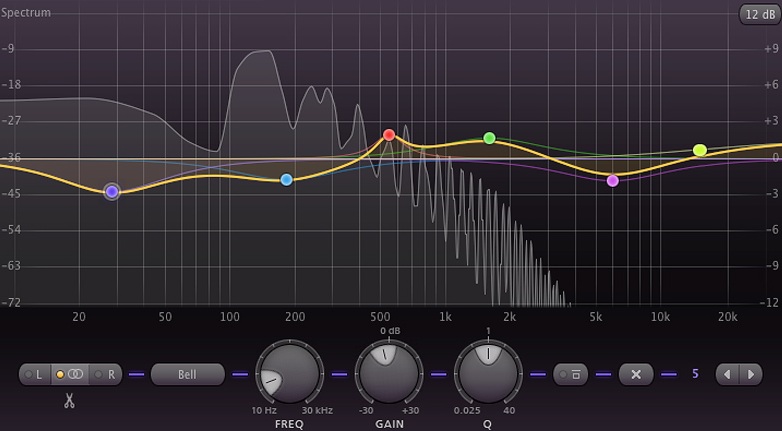Delete the band with the X button
Image resolution: width=782 pixels, height=431 pixels.
pos(636,374)
